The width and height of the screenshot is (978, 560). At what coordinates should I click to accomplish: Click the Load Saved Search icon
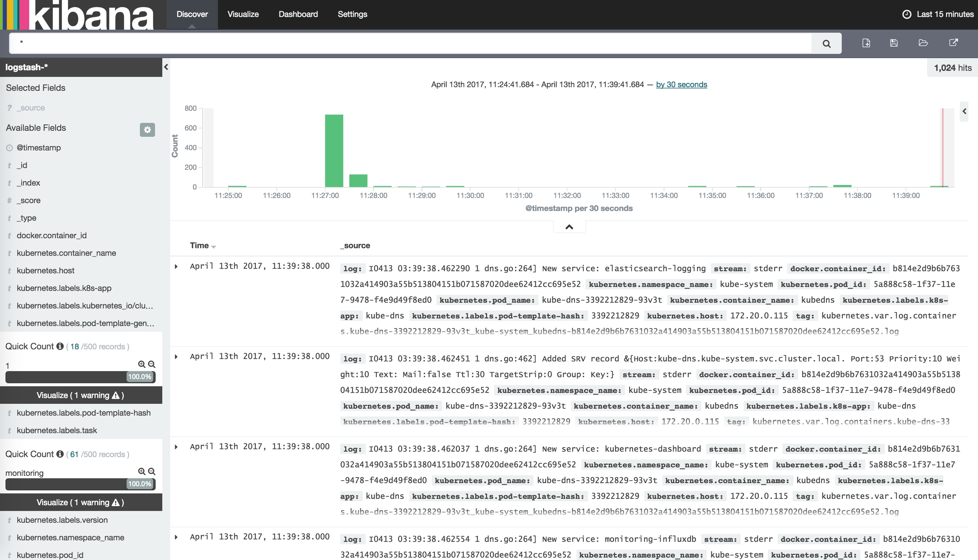923,43
